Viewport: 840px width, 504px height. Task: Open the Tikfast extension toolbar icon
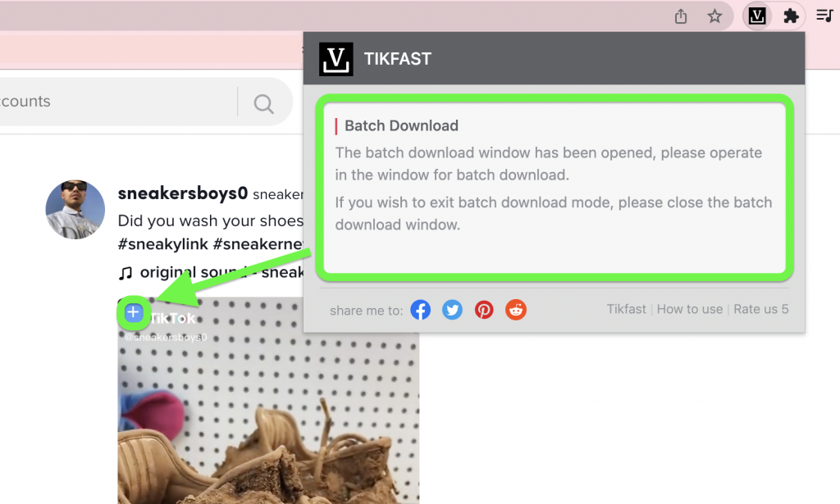[756, 16]
